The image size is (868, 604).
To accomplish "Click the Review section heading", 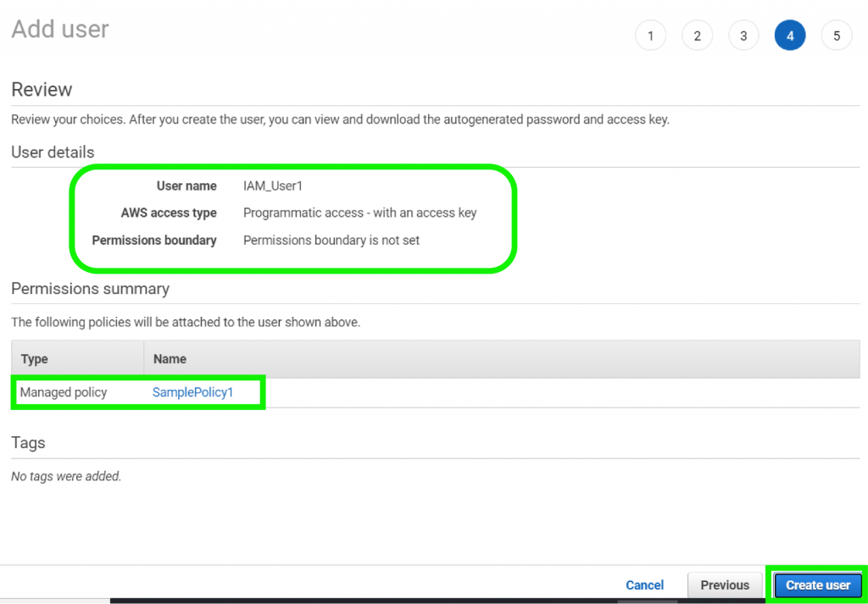I will pyautogui.click(x=42, y=90).
